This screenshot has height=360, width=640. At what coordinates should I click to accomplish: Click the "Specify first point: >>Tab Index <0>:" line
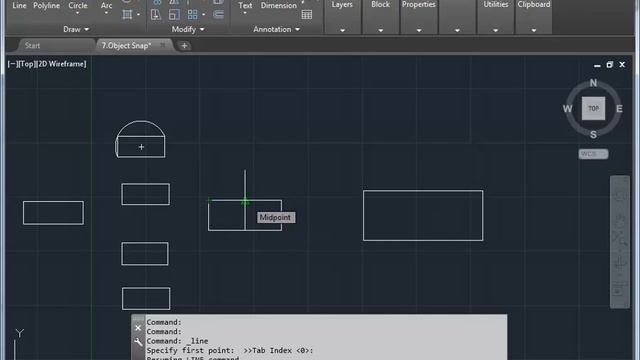coord(230,350)
